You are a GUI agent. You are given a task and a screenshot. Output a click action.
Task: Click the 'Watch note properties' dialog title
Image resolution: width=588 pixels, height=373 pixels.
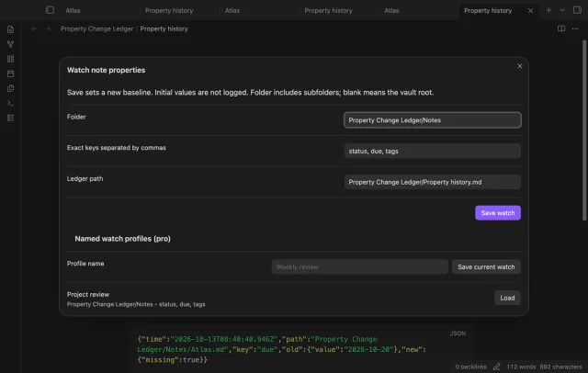[x=107, y=70]
